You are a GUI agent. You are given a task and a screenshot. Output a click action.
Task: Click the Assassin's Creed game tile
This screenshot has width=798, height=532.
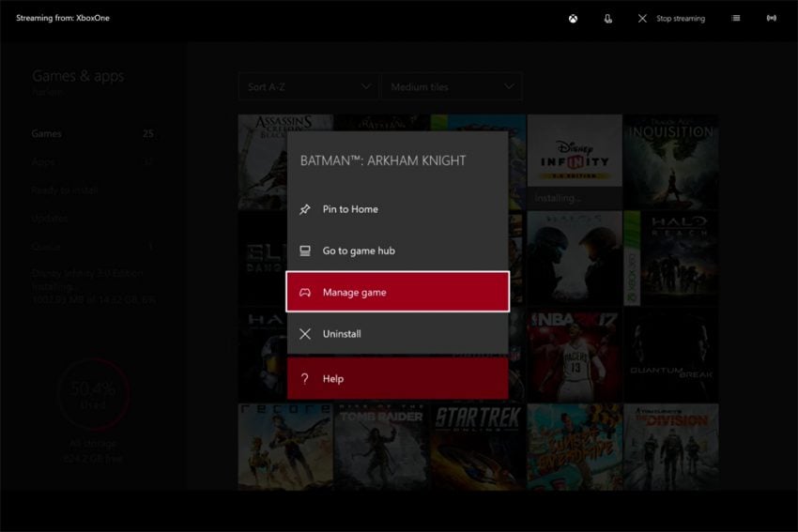263,161
